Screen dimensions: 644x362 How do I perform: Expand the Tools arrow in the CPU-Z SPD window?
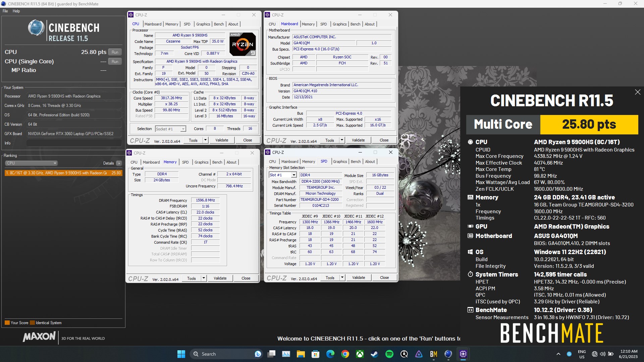pos(342,278)
